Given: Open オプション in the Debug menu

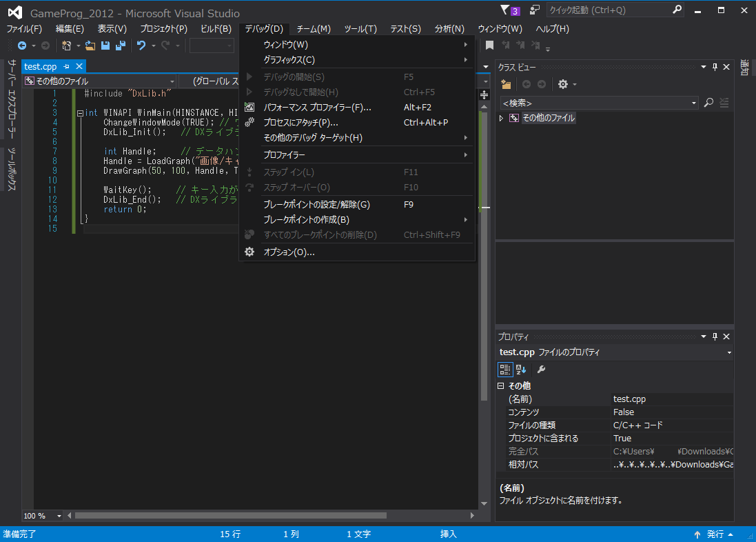Looking at the screenshot, I should click(x=289, y=252).
